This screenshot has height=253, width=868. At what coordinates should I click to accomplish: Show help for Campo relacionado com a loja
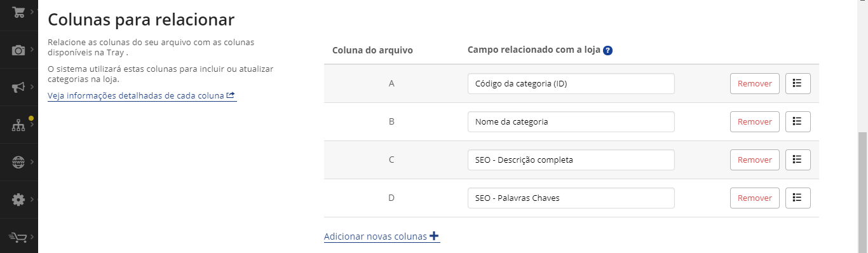pyautogui.click(x=607, y=50)
